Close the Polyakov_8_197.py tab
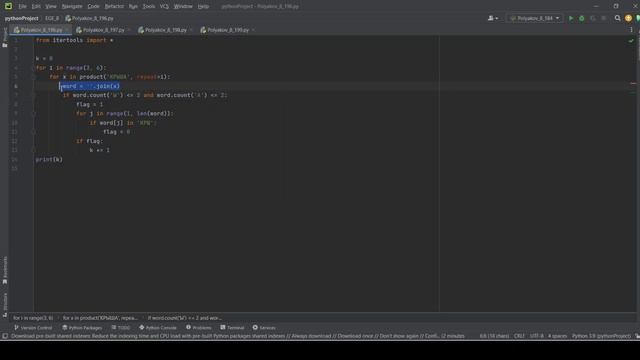 pyautogui.click(x=129, y=30)
